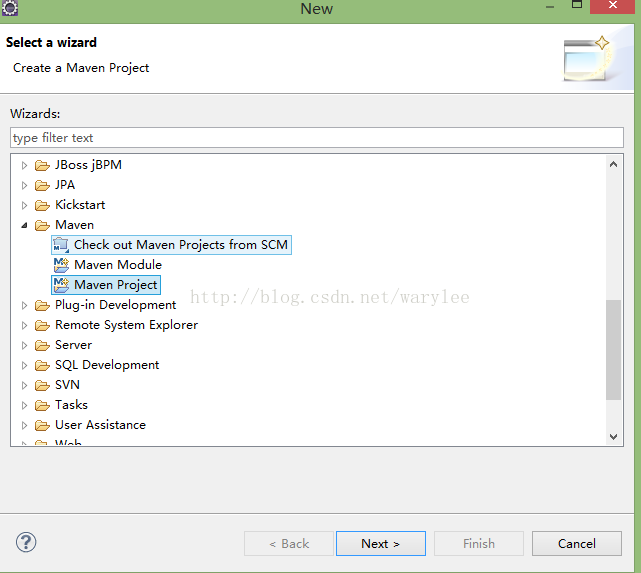The width and height of the screenshot is (641, 573).
Task: Click the SVN folder icon
Action: click(x=42, y=385)
